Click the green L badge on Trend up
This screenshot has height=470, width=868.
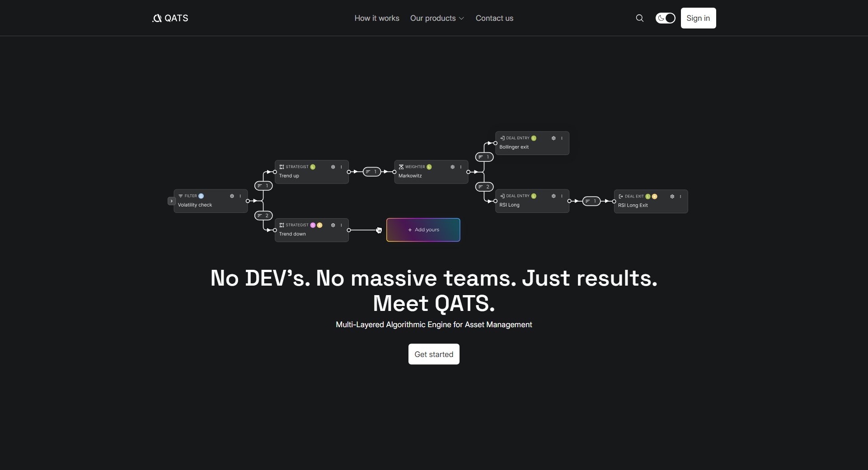[313, 167]
